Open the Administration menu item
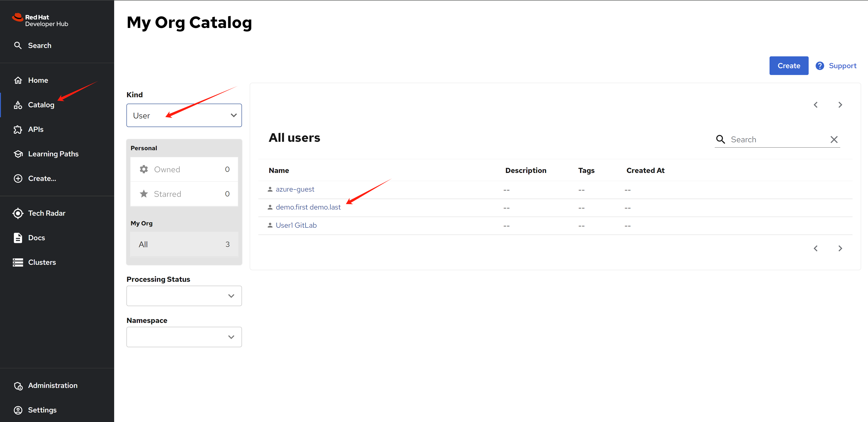 point(53,386)
